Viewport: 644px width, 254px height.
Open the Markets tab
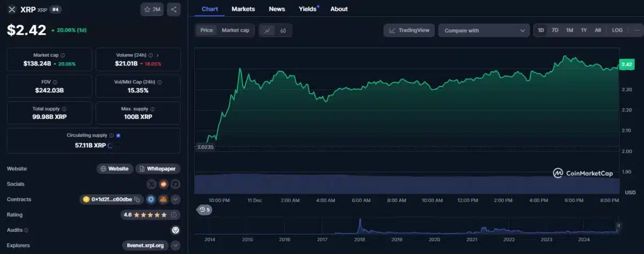tap(243, 9)
